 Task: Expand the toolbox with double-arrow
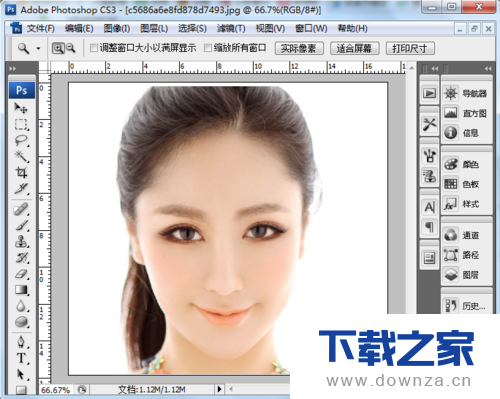click(12, 69)
